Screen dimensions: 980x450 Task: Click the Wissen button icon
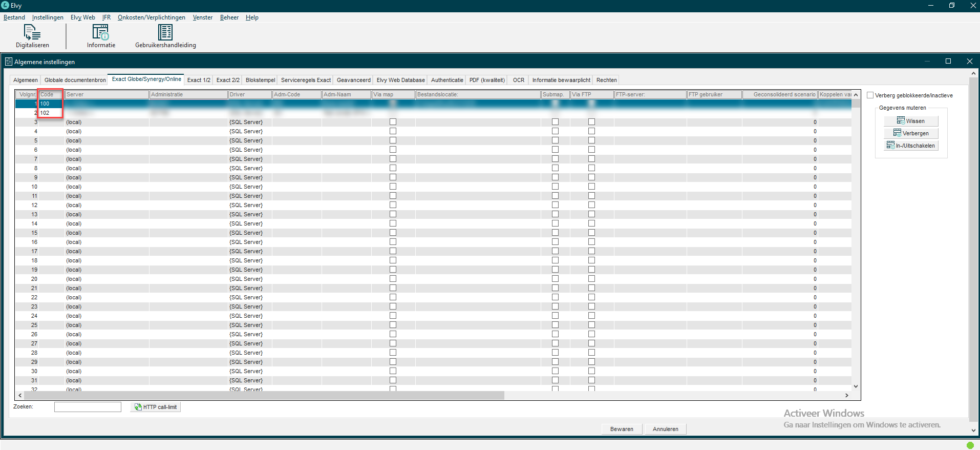tap(901, 121)
